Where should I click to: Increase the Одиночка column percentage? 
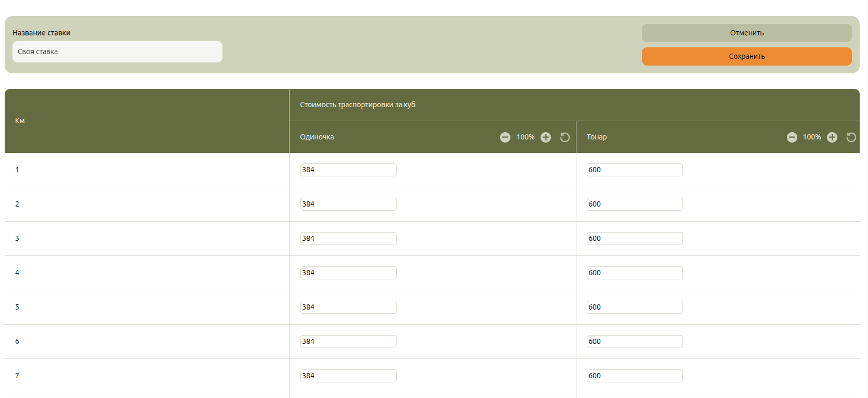pos(545,137)
